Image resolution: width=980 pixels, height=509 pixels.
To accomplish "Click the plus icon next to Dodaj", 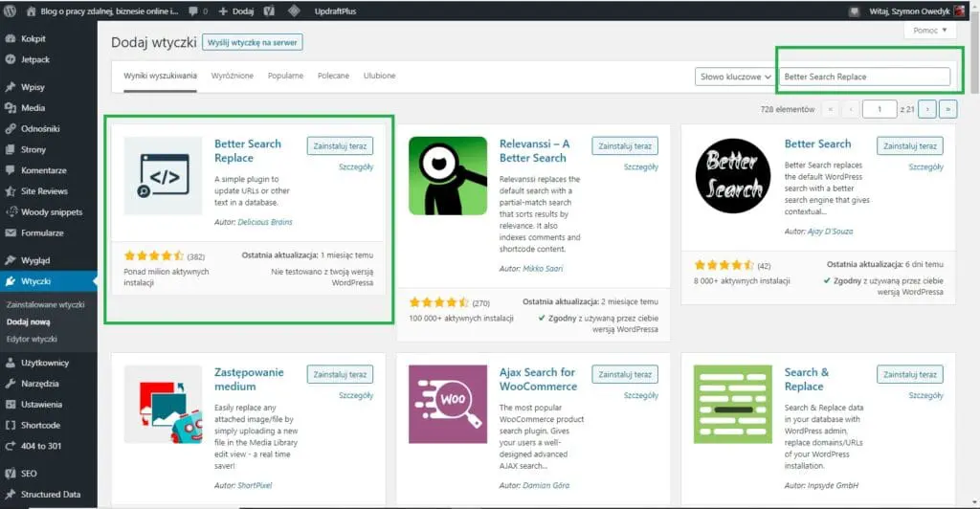I will tap(223, 11).
